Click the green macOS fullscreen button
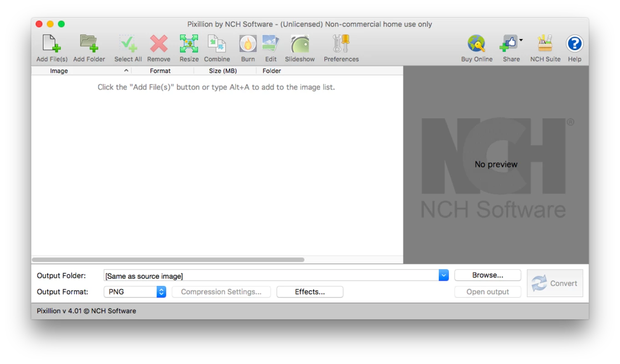This screenshot has height=364, width=620. [x=61, y=24]
